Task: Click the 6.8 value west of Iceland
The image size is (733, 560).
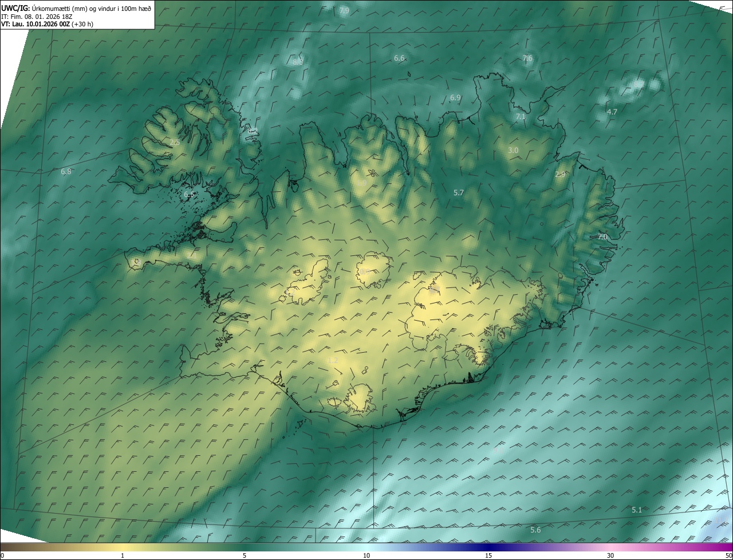Action: (x=66, y=172)
